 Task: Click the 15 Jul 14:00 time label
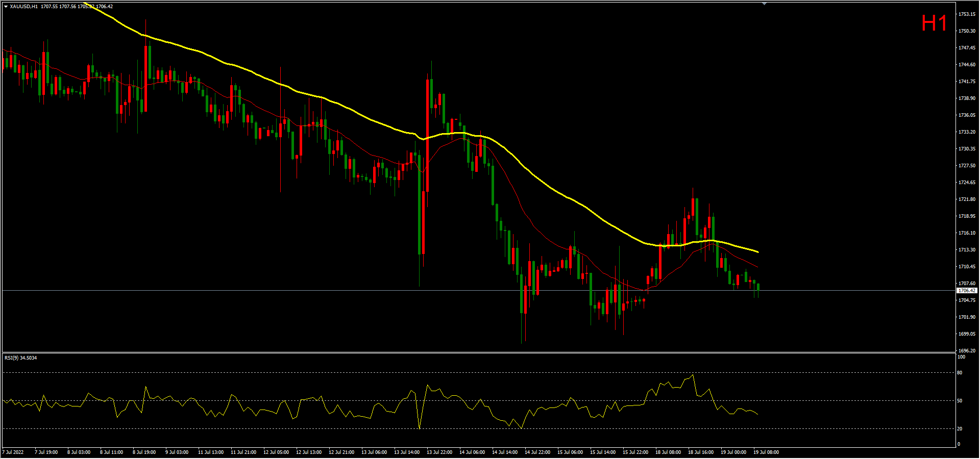(x=602, y=452)
